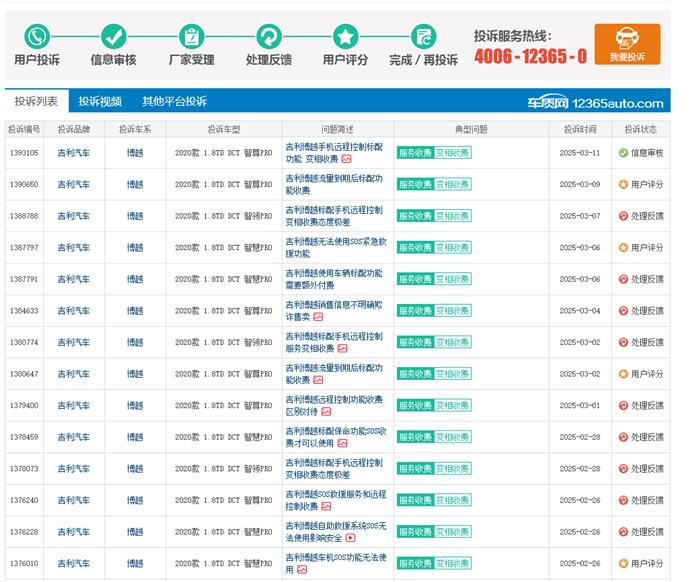
Task: Open image icon on complaint 1380774 description
Action: pyautogui.click(x=342, y=349)
